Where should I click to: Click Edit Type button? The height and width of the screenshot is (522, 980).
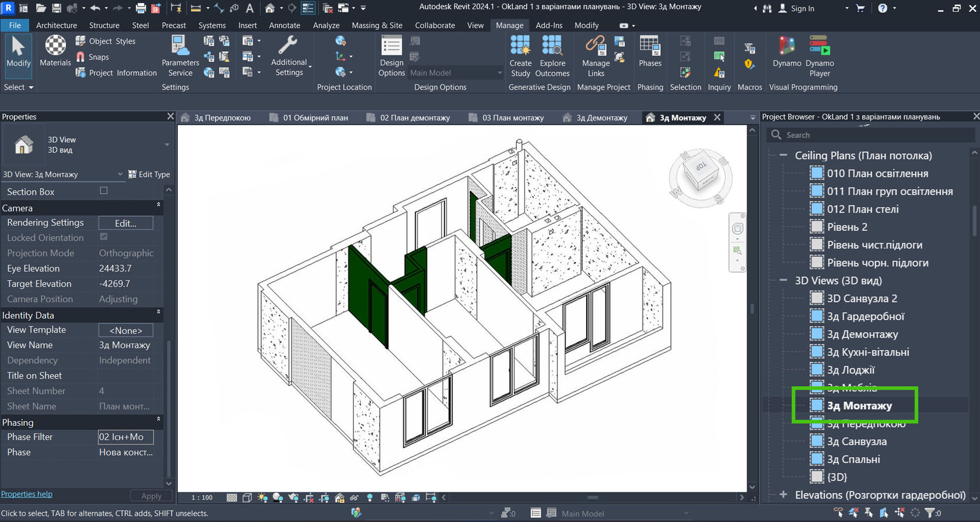point(149,174)
